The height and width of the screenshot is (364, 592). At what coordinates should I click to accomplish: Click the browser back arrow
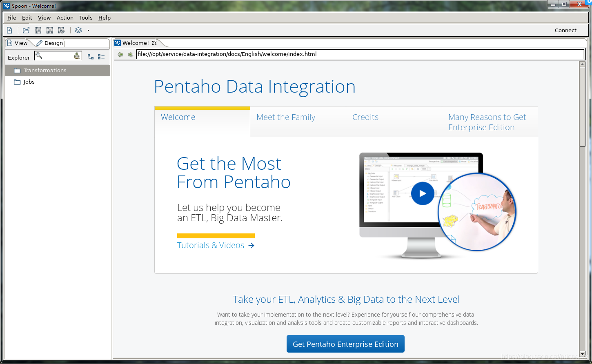120,54
